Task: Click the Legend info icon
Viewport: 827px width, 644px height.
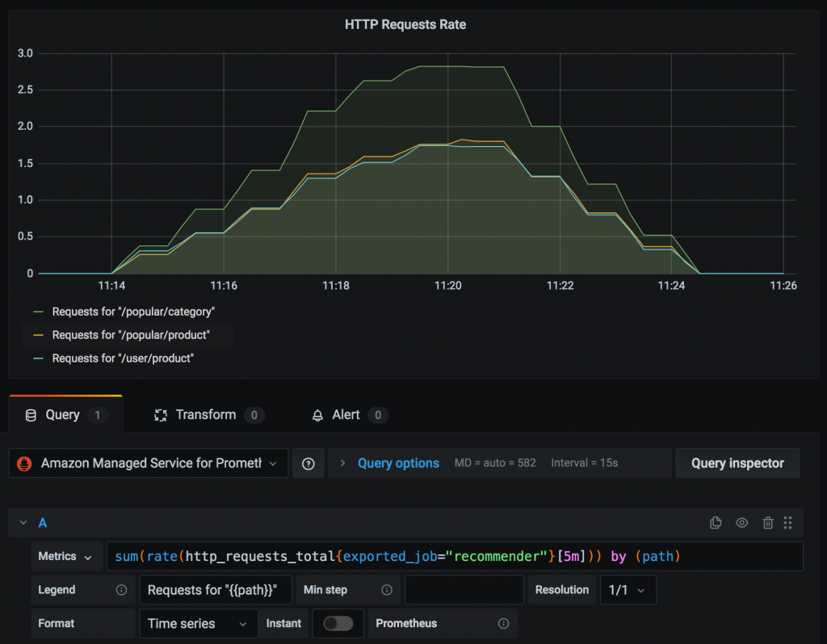Action: 121,590
